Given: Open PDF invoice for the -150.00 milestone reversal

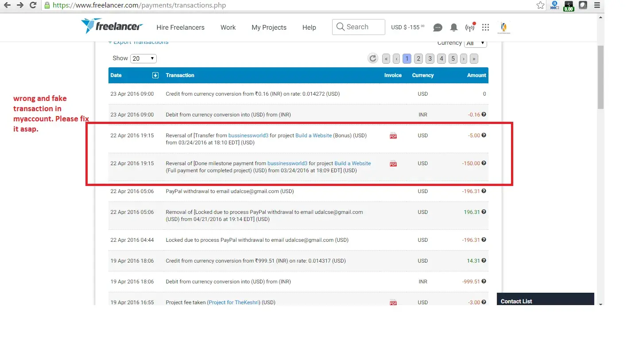Looking at the screenshot, I should coord(393,163).
